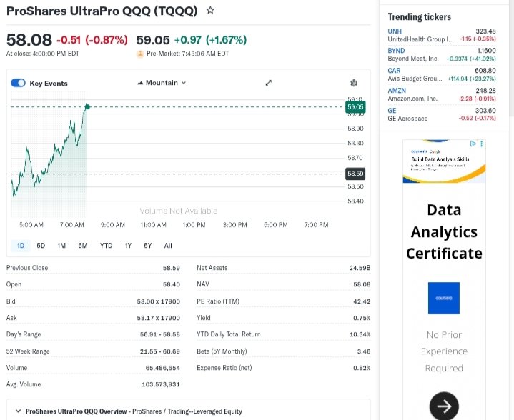
Task: Expand the chart to full screen
Action: [x=269, y=83]
